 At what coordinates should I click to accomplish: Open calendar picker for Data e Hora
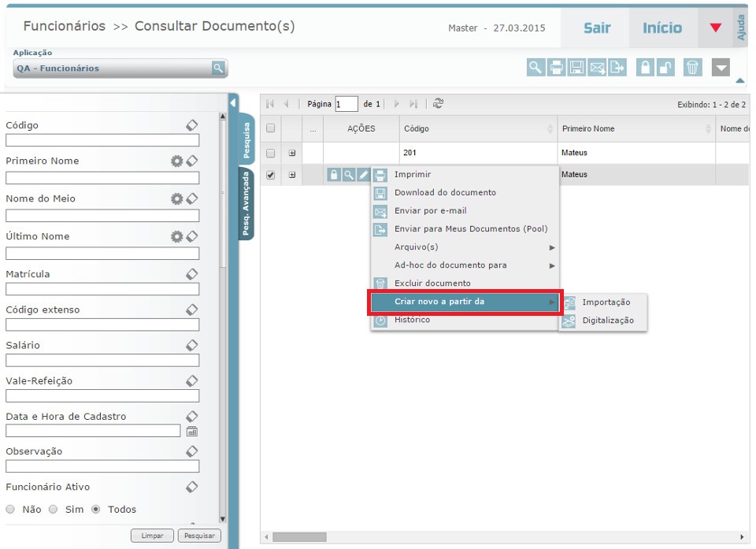(x=191, y=431)
